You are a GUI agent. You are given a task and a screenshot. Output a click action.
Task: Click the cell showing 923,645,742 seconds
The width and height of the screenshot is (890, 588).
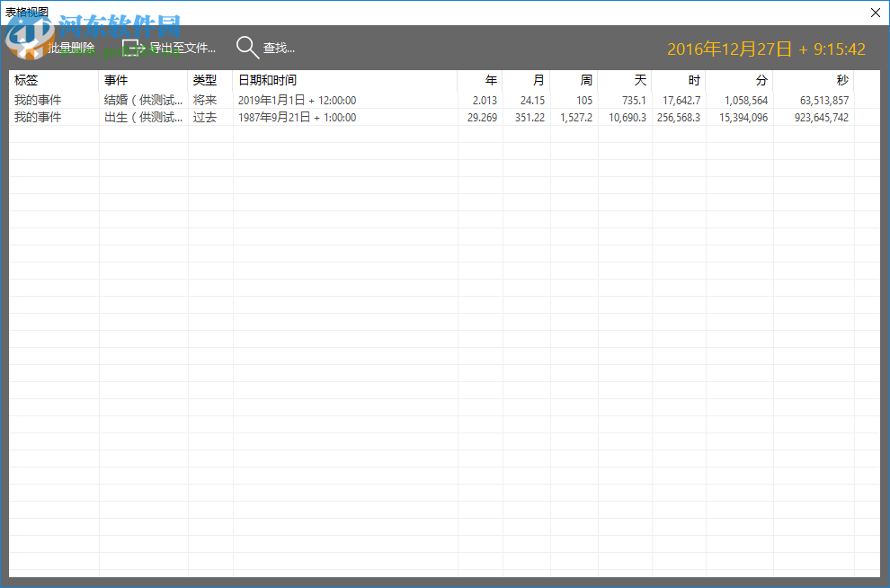(x=821, y=117)
